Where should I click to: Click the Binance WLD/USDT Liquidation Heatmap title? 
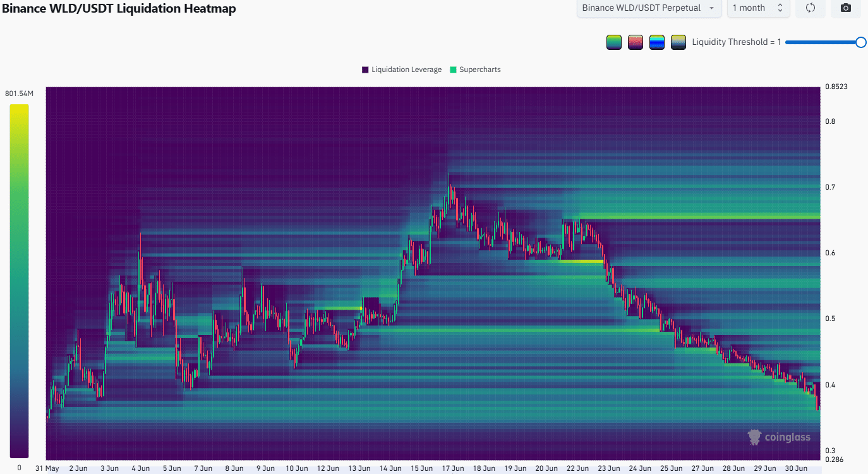point(119,9)
